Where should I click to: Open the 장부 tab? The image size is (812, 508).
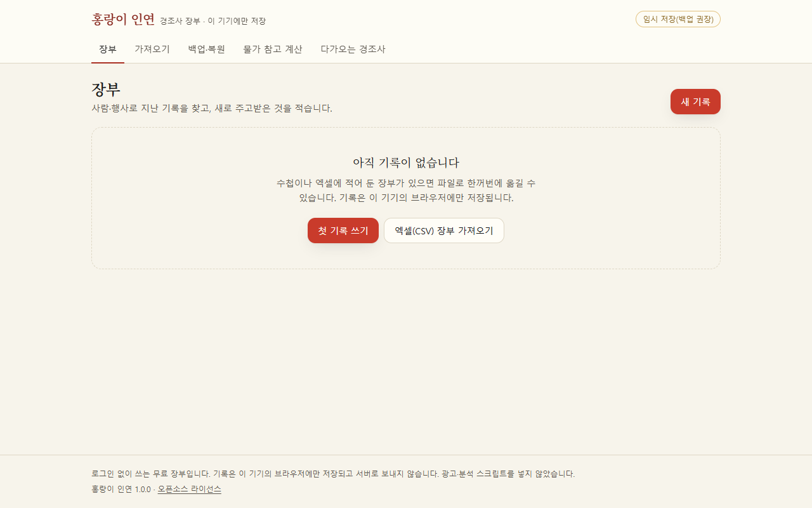point(108,50)
